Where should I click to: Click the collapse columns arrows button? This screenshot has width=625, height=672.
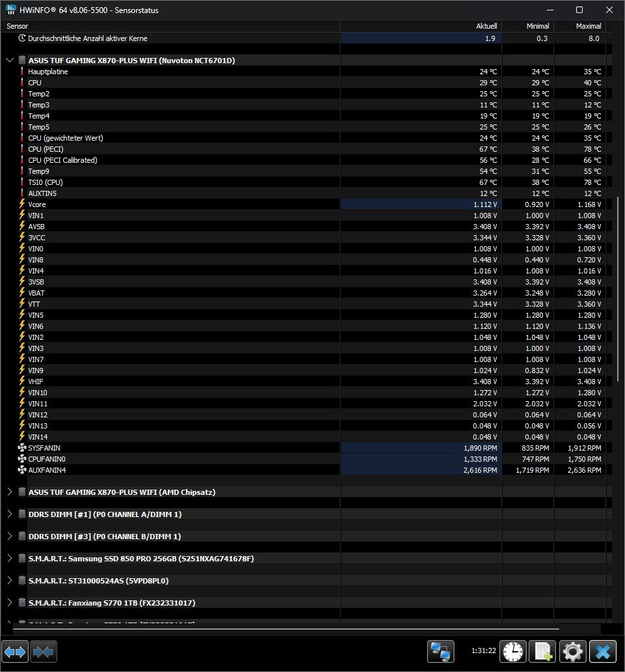[43, 652]
